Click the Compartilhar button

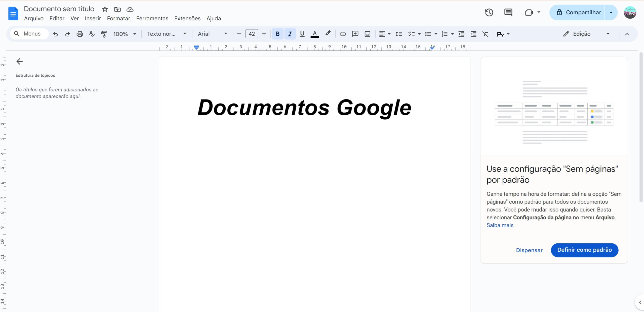(x=577, y=13)
